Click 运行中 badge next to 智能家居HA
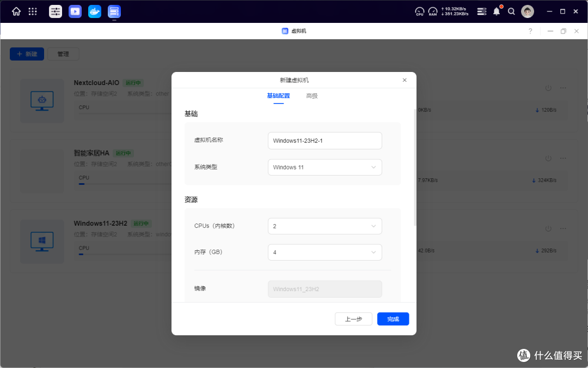 (123, 153)
